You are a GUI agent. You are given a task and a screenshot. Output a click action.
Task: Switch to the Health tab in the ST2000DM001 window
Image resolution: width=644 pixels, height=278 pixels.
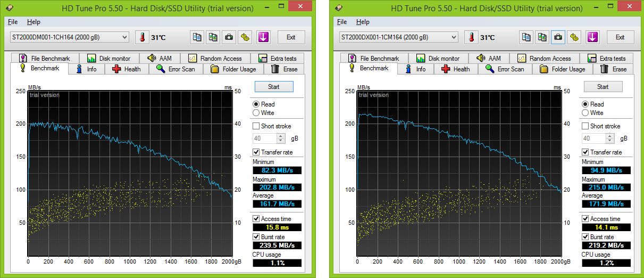pyautogui.click(x=127, y=69)
